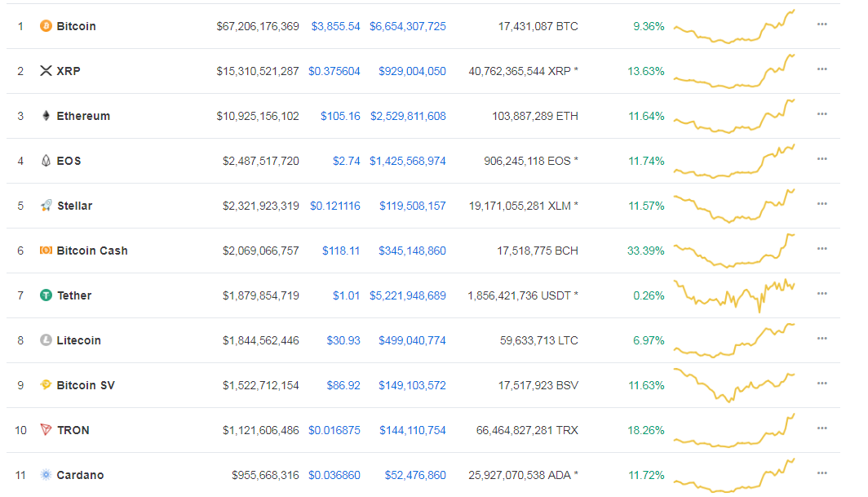Viewport: 868px width, 497px height.
Task: Open the more options menu for EOS
Action: click(x=822, y=159)
